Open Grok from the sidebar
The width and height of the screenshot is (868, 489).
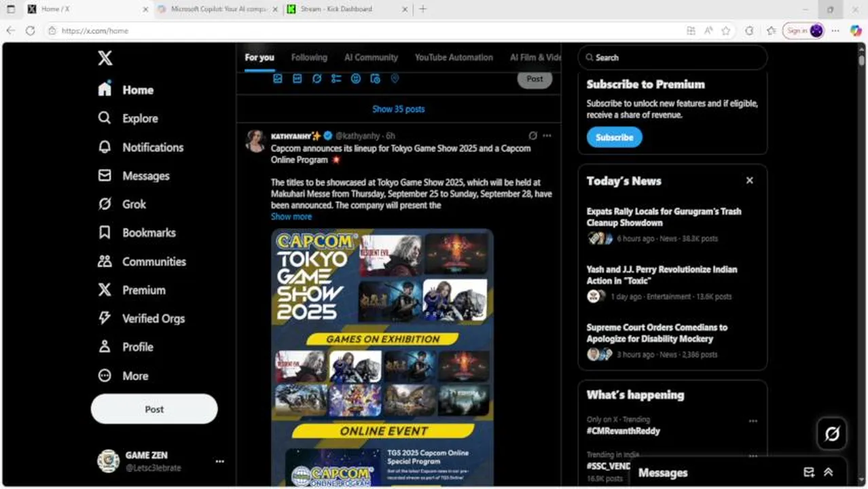coord(122,204)
